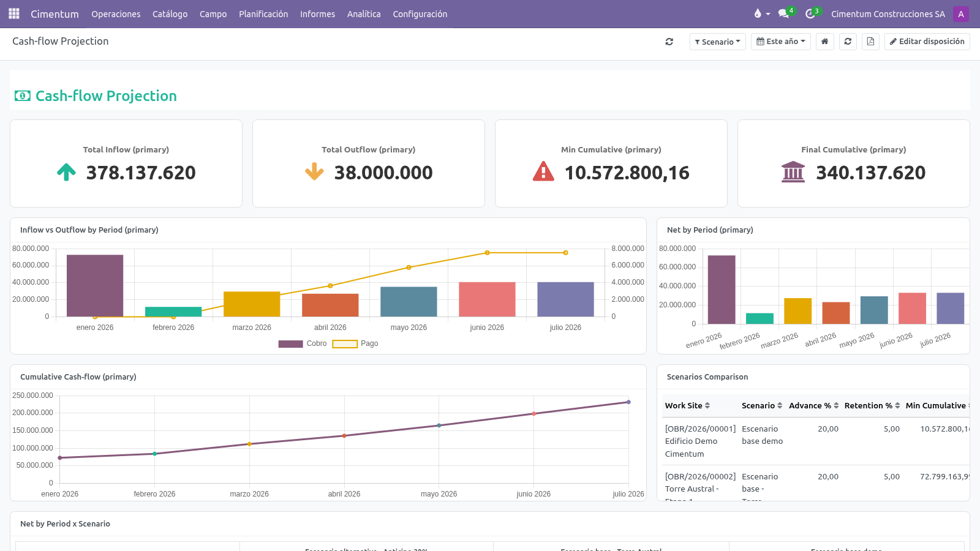Open the Planificación menu
The height and width of the screenshot is (551, 980).
click(263, 13)
